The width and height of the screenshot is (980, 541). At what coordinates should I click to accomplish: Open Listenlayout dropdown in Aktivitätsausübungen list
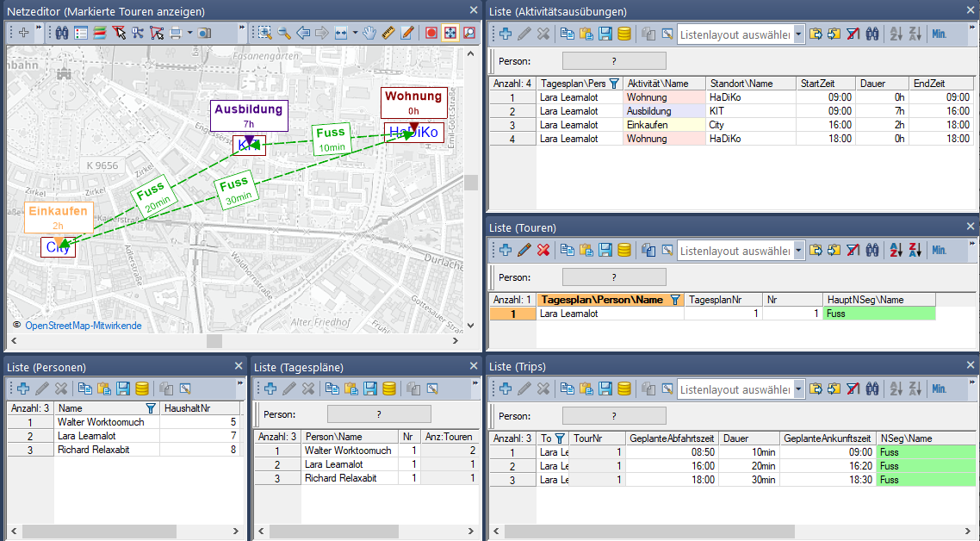(x=799, y=34)
